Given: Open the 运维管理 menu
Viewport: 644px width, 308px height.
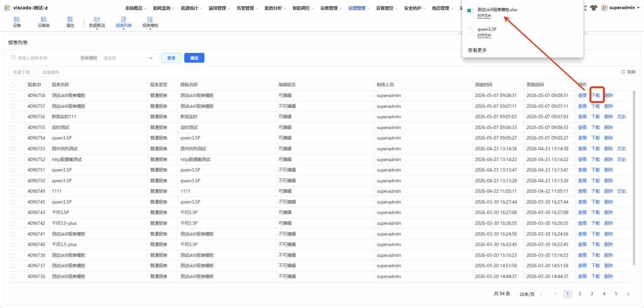Looking at the screenshot, I should point(331,8).
